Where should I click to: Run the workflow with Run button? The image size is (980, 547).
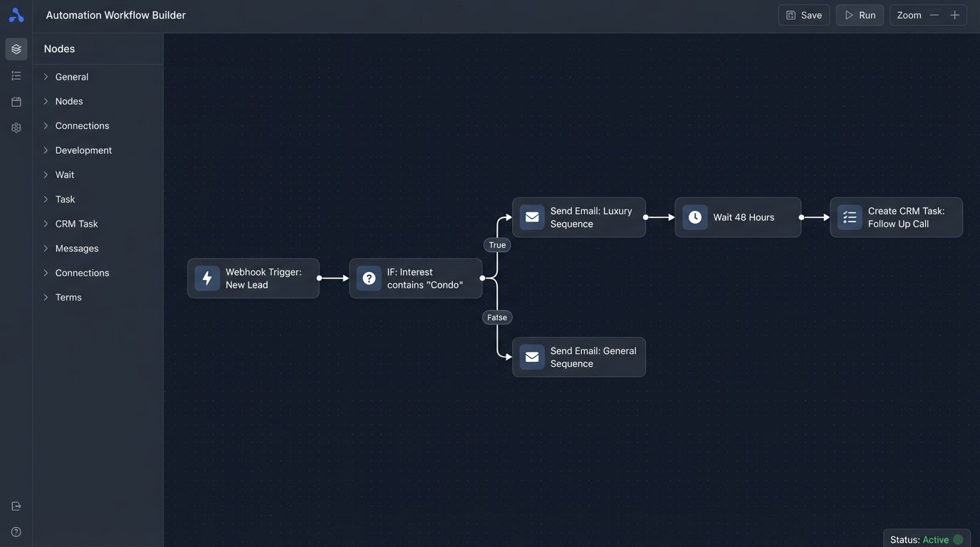pos(860,15)
